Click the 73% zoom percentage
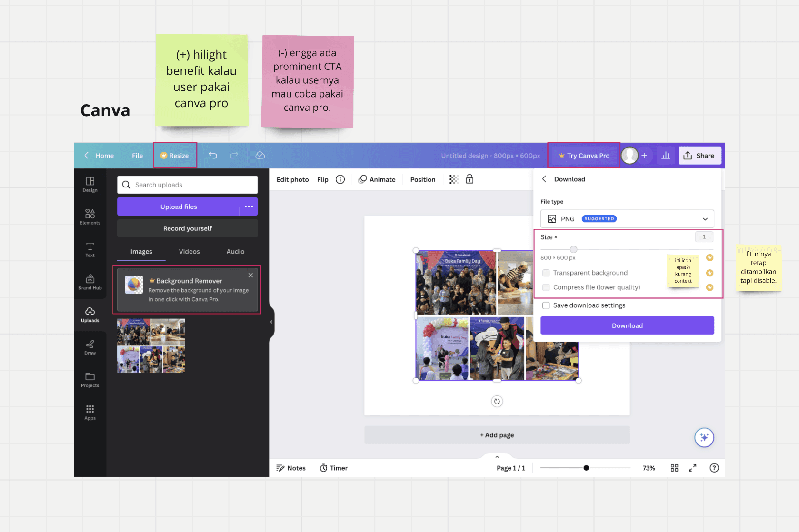Screen dimensions: 799x532 (649, 468)
